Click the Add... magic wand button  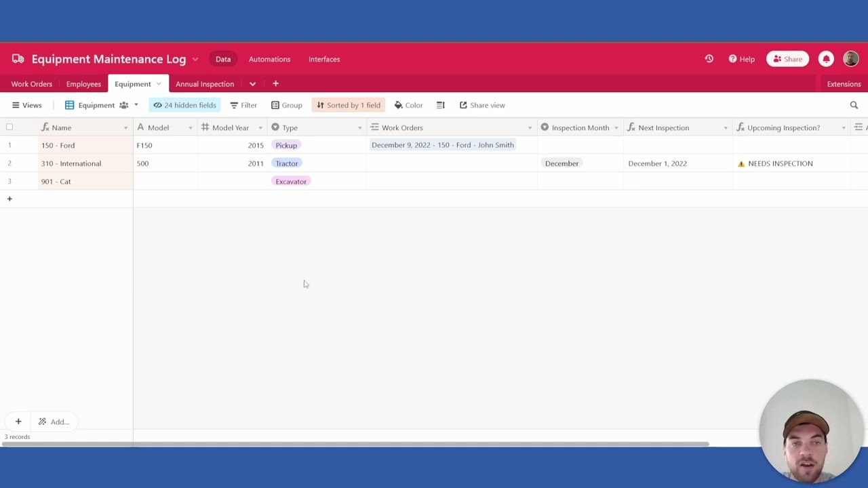[x=54, y=422]
